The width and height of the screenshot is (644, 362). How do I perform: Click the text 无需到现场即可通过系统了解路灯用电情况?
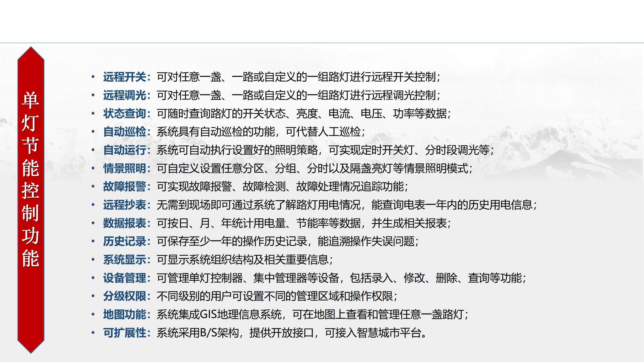click(259, 205)
